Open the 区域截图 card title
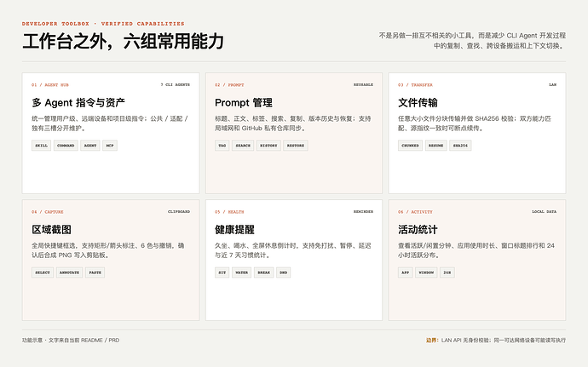Viewport: 588px width, 367px height. pos(51,229)
